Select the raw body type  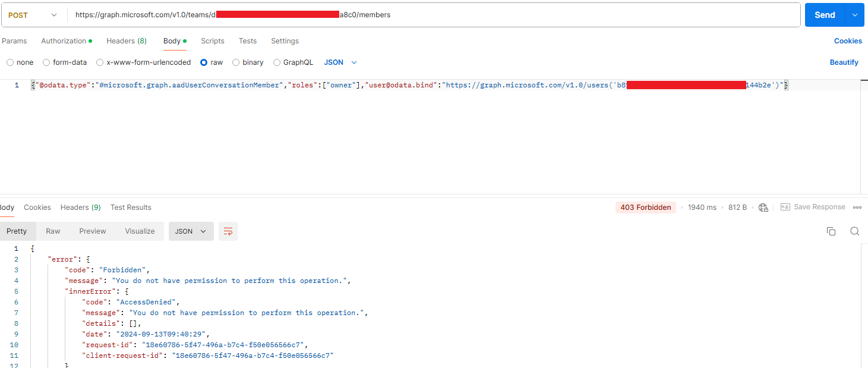pos(212,62)
